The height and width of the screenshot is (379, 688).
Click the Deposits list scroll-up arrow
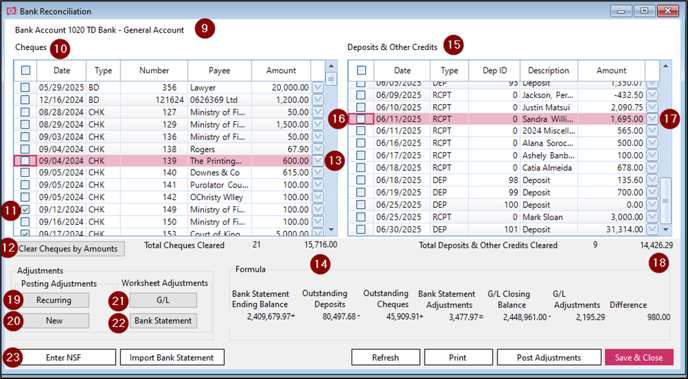coord(666,66)
